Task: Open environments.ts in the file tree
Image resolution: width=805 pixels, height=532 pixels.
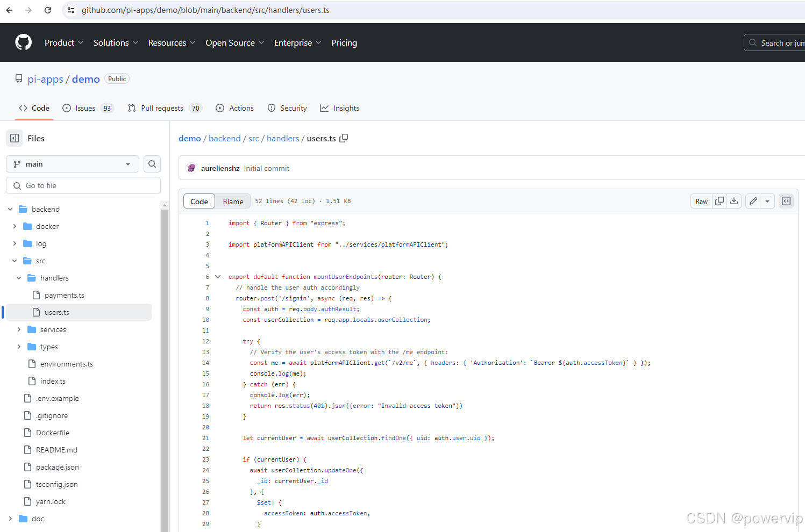Action: click(67, 364)
